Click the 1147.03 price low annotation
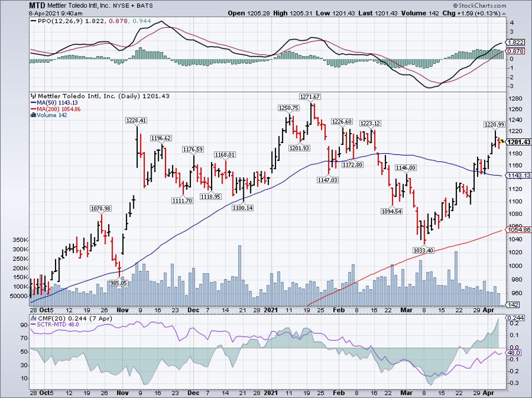Viewport: 532px width, 398px height. click(328, 180)
